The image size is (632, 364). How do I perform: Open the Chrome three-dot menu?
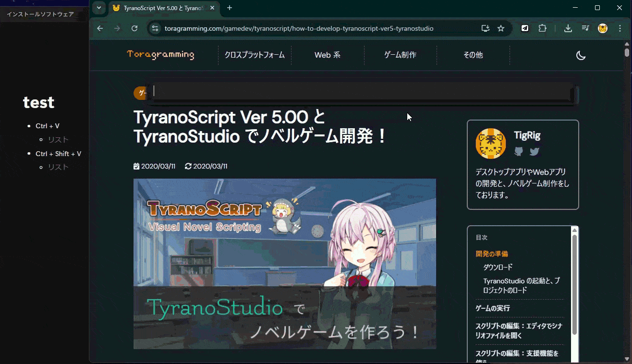click(620, 28)
